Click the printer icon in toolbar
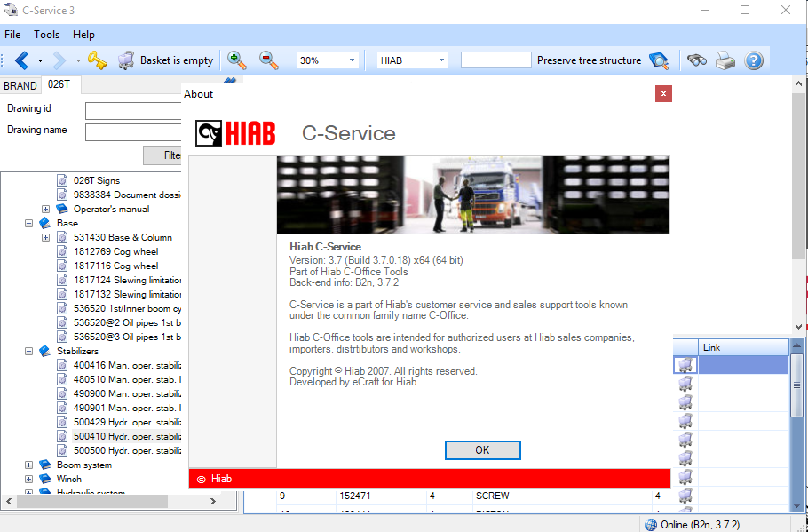This screenshot has width=808, height=532. 725,60
